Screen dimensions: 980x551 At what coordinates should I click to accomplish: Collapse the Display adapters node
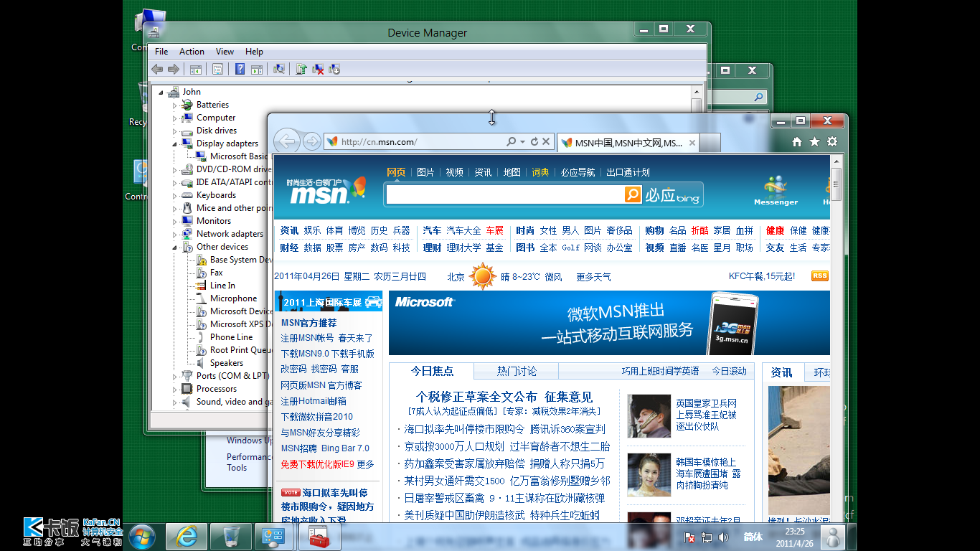[x=174, y=143]
